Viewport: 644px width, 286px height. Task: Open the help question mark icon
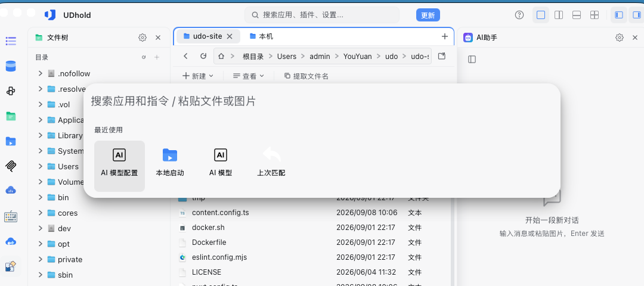tap(519, 15)
